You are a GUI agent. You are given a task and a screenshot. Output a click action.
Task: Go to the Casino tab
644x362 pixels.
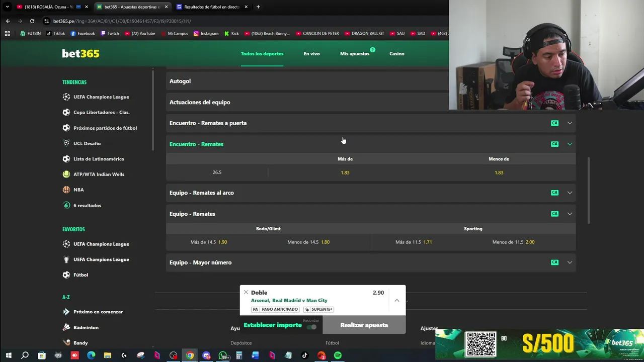(x=397, y=54)
